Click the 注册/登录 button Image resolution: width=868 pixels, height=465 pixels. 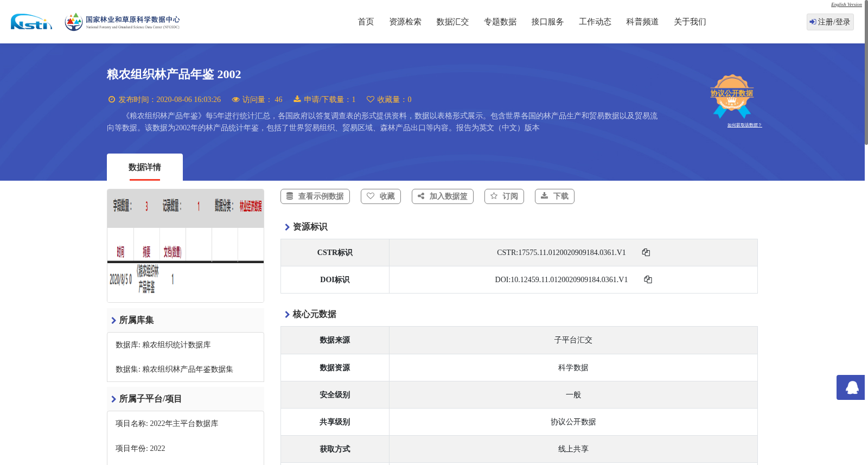tap(830, 22)
